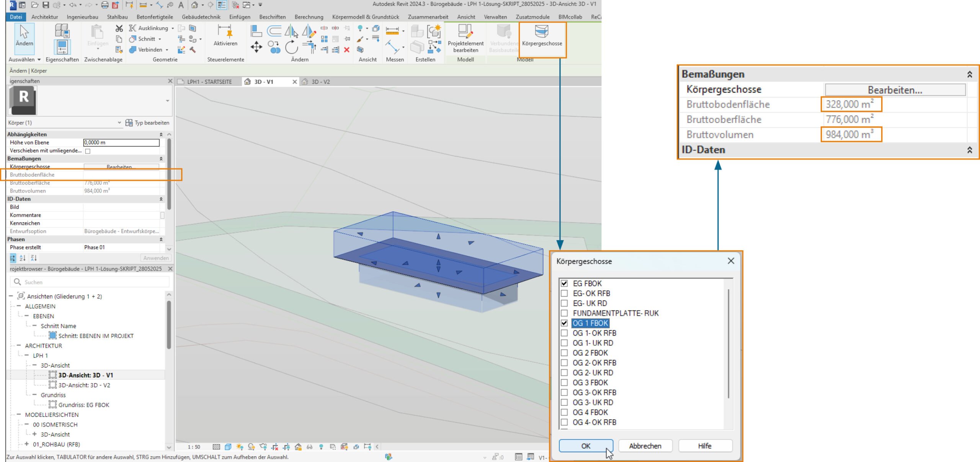This screenshot has width=980, height=462.
Task: Click the Text 'A' icon in quick access toolbar
Action: [x=181, y=5]
